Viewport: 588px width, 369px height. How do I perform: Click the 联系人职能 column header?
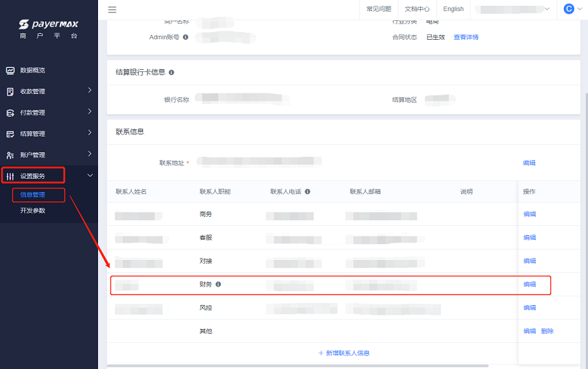click(x=215, y=191)
